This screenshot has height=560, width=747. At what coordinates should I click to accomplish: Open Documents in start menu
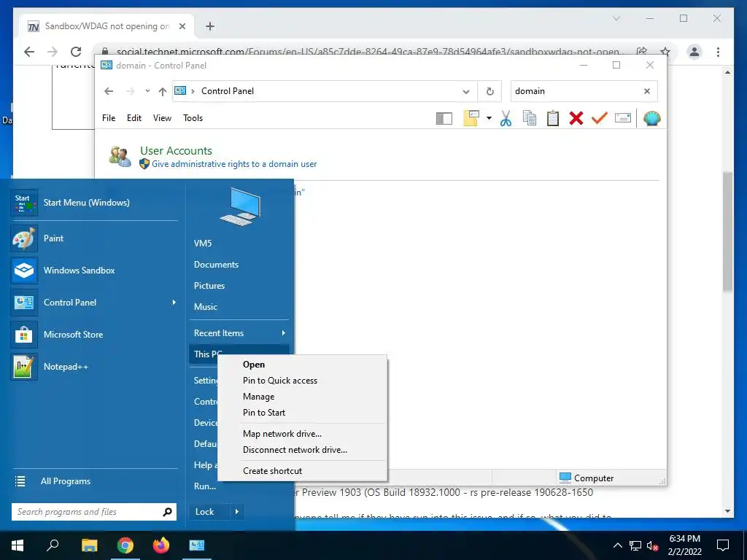pos(216,265)
